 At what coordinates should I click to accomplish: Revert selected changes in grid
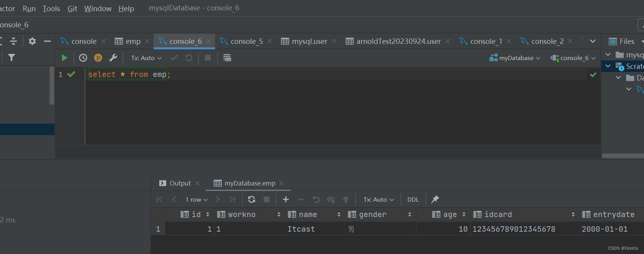(x=316, y=199)
